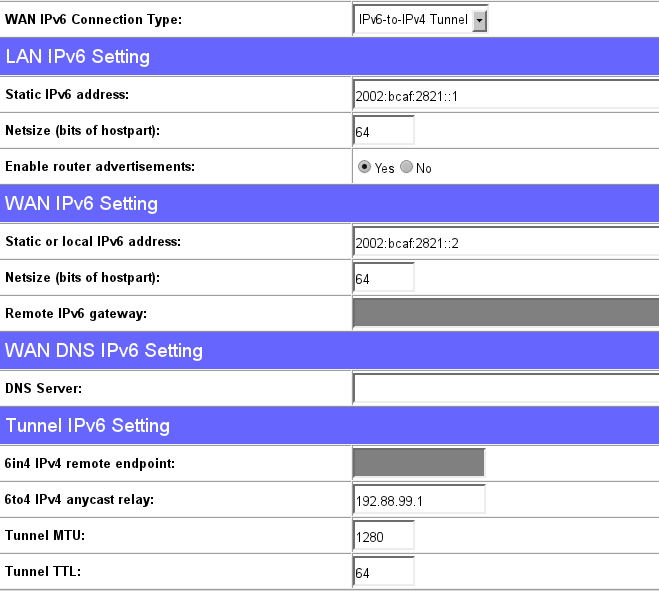This screenshot has width=659, height=591.
Task: Select No for router advertisements
Action: [x=407, y=168]
